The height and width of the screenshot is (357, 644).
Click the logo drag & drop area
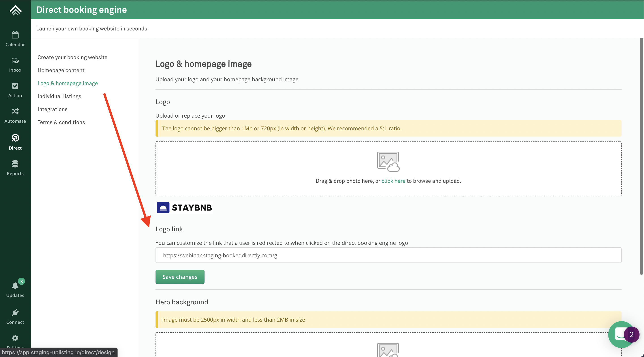coord(388,169)
